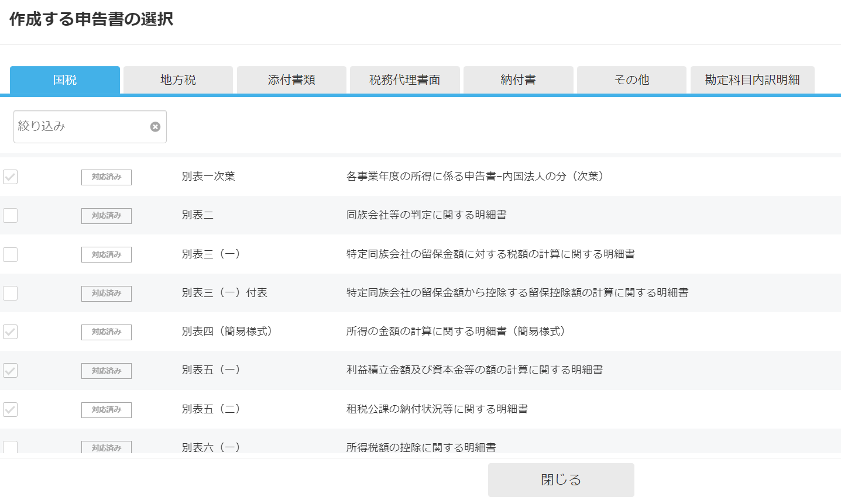The height and width of the screenshot is (504, 841).
Task: Click description 各事業年度の所得に係る申告書-内国法人の分（次葉）
Action: 475,177
